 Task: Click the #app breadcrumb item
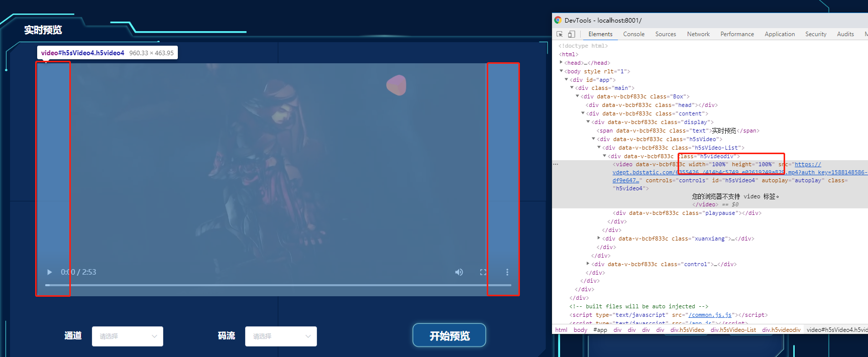pos(600,330)
